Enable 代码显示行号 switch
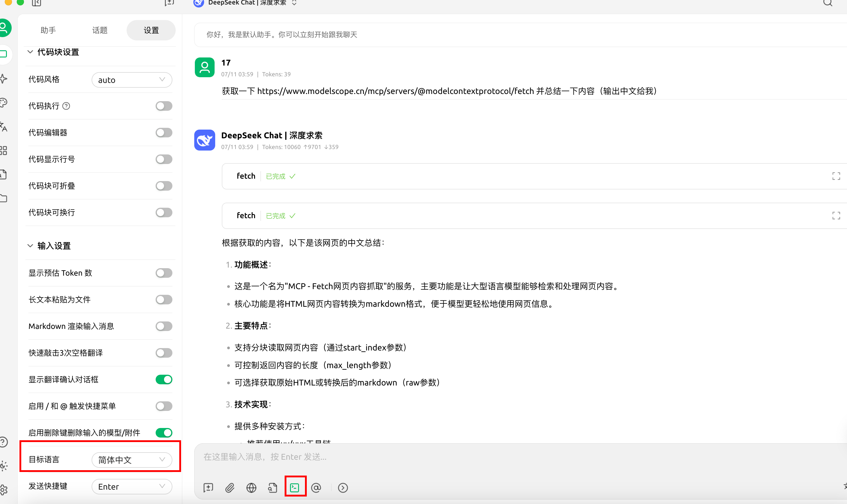847x504 pixels. click(x=164, y=159)
